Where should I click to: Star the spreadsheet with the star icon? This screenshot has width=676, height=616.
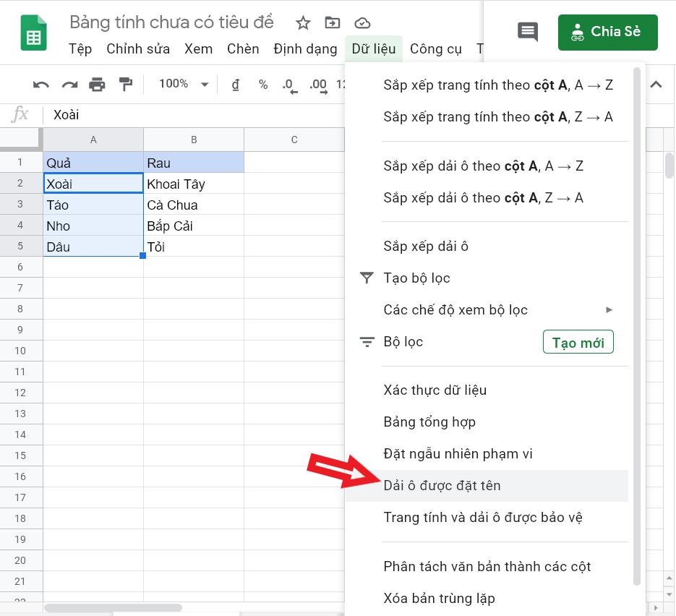click(x=302, y=23)
